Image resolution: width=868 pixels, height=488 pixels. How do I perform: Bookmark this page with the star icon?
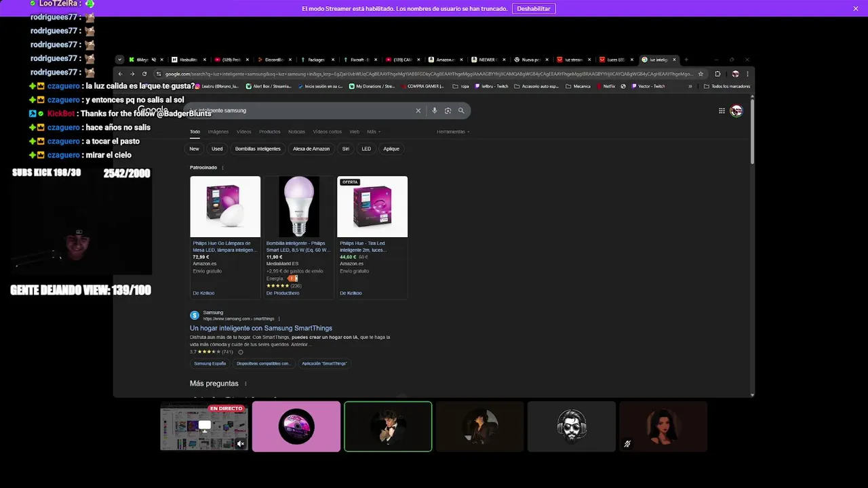pyautogui.click(x=701, y=74)
